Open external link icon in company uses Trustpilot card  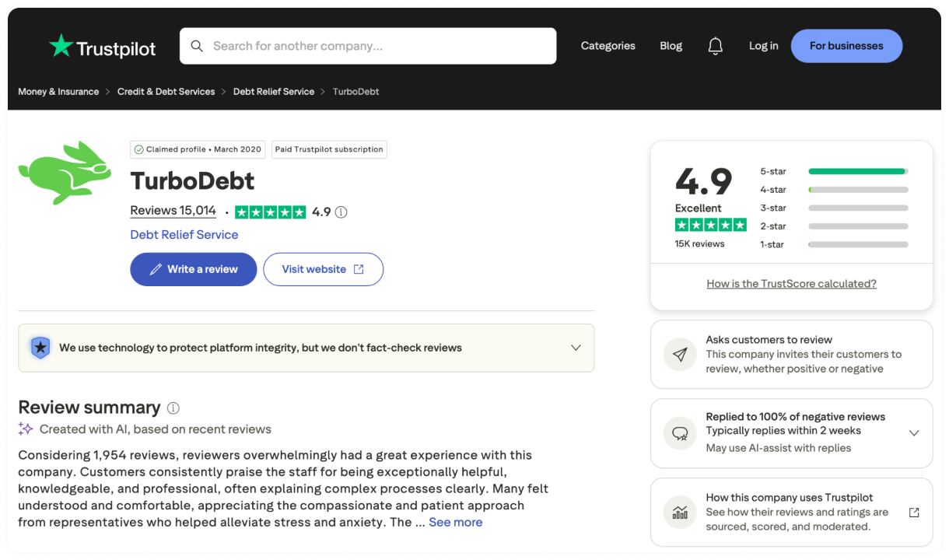point(914,512)
